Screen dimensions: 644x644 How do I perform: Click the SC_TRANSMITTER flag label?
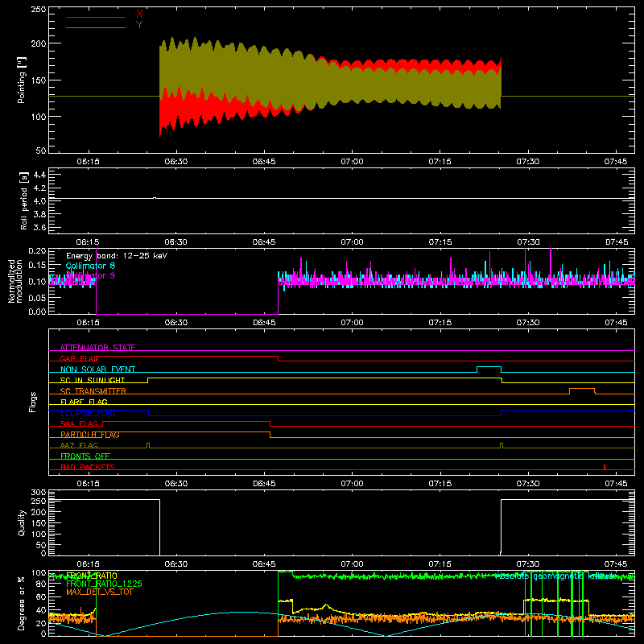93,391
